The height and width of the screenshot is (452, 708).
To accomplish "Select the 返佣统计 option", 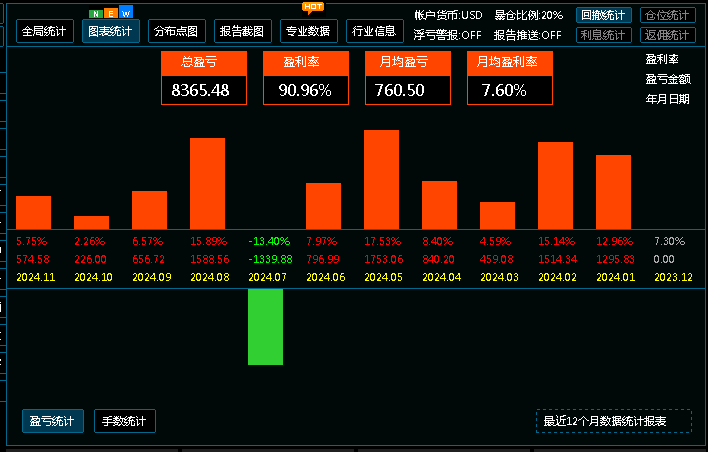I will tap(667, 35).
